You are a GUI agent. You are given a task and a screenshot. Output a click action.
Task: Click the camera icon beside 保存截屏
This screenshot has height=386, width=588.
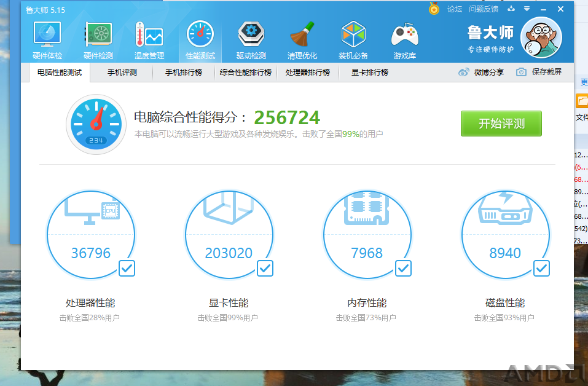click(x=521, y=72)
